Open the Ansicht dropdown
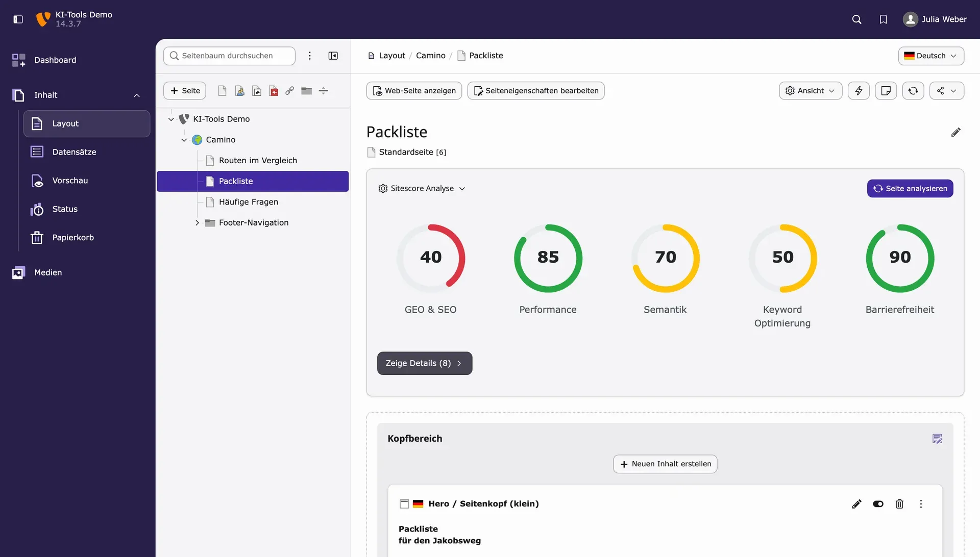Screen dimensions: 980x557 pos(811,91)
